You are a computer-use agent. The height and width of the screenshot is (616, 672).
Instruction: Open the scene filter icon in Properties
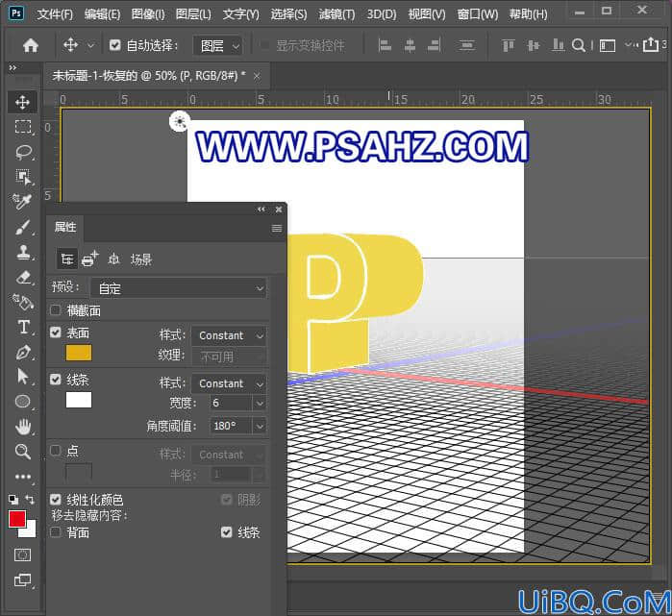(x=67, y=259)
